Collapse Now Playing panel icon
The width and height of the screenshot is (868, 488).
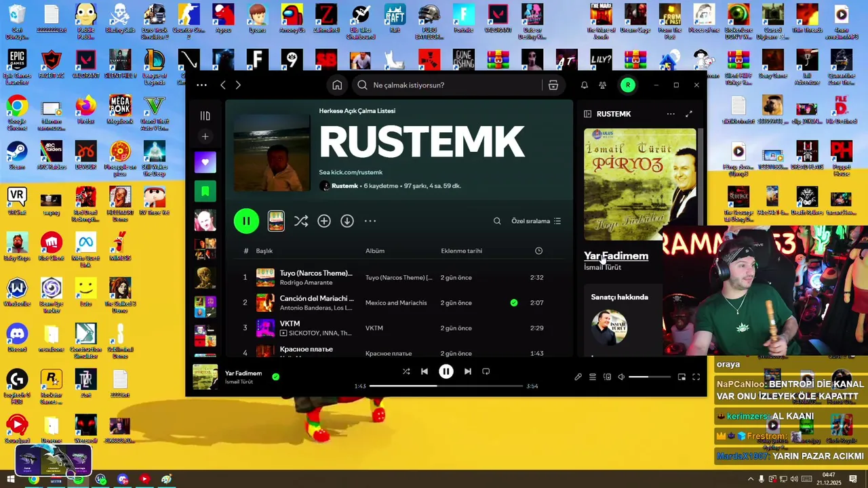[588, 115]
